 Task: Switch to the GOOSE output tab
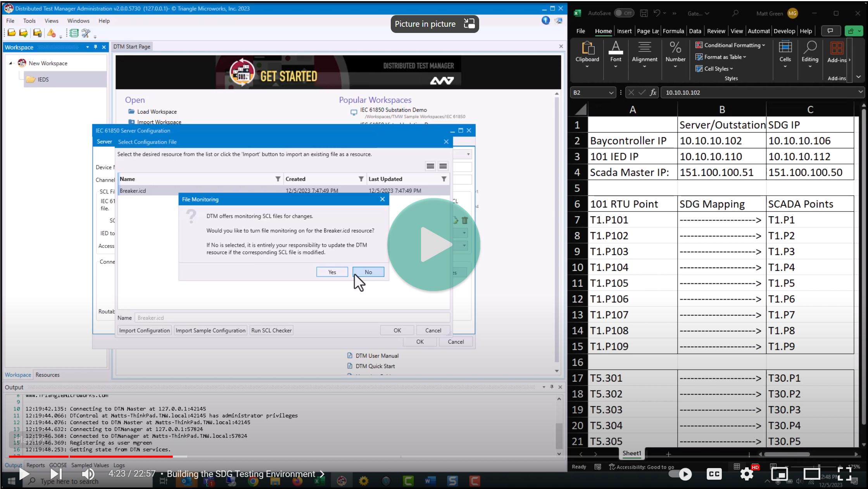click(x=58, y=465)
